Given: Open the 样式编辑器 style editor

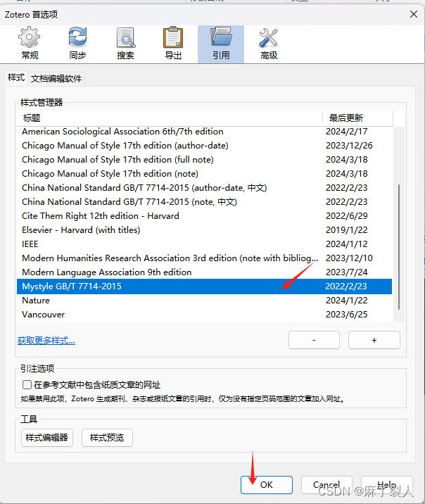Looking at the screenshot, I should [47, 437].
